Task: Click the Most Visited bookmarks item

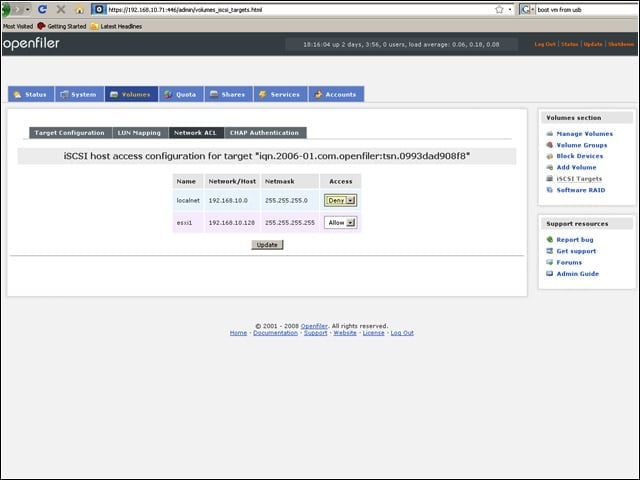Action: tap(18, 26)
